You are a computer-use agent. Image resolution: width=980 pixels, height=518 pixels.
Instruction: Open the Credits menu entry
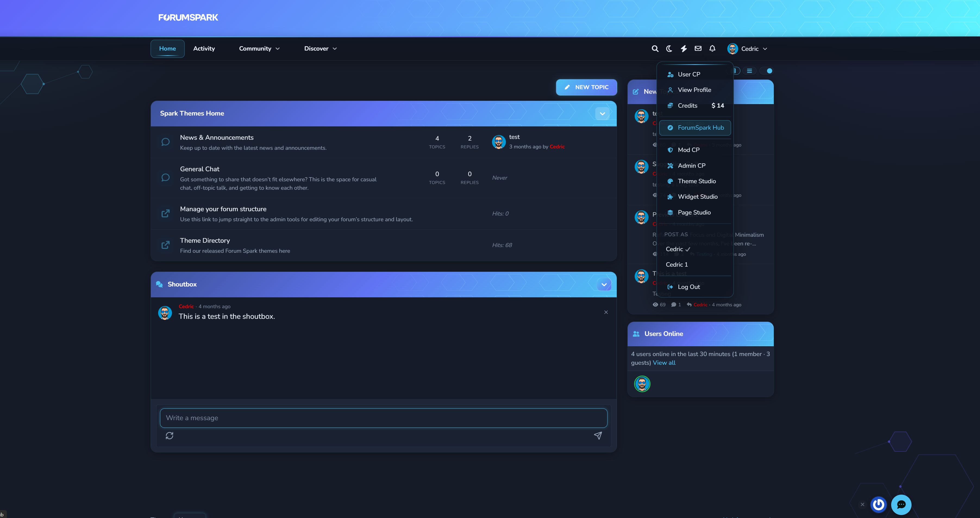695,105
